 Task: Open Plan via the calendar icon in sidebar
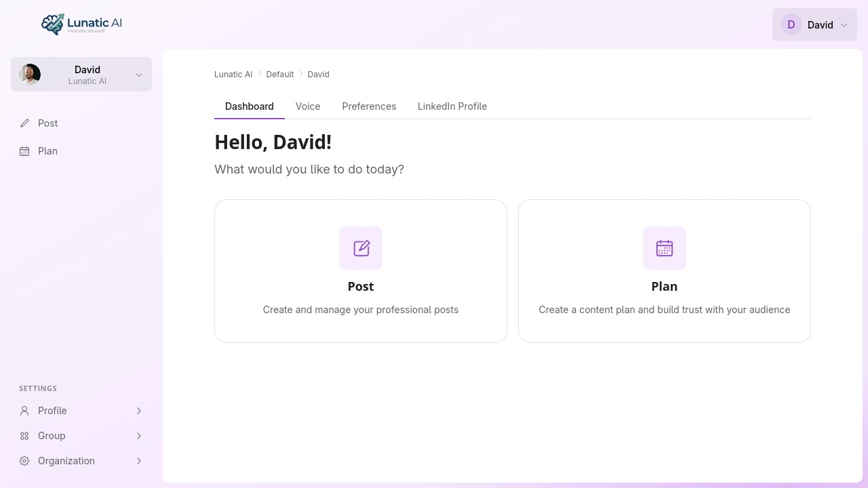(24, 150)
